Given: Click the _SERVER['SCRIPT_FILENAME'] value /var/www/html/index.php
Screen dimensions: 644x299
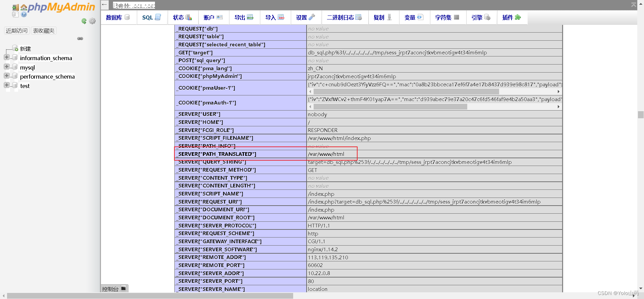Looking at the screenshot, I should 339,138.
